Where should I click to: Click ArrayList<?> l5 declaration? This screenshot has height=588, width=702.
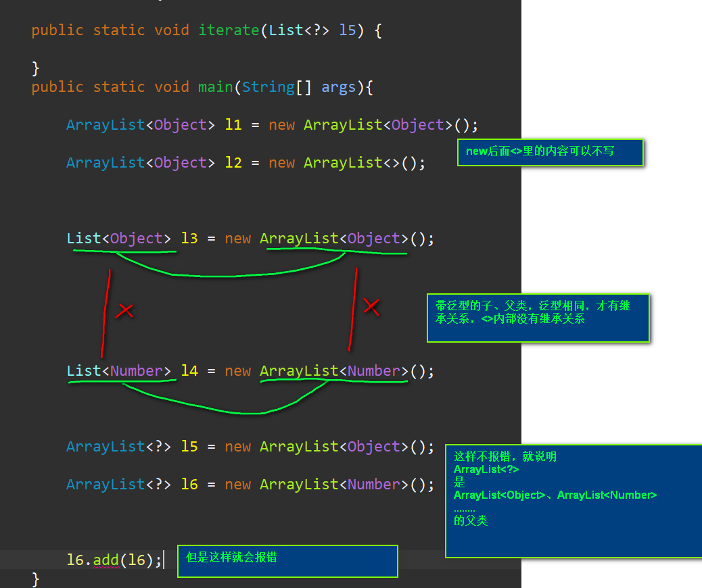pyautogui.click(x=132, y=447)
